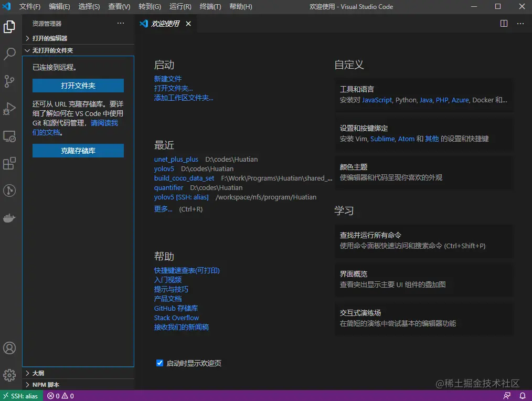
Task: Open the 转到(G) menu
Action: tap(150, 6)
